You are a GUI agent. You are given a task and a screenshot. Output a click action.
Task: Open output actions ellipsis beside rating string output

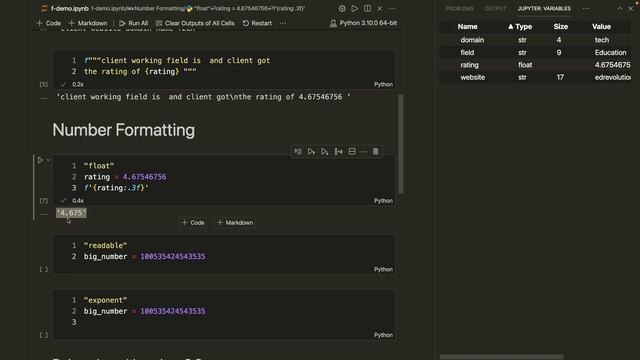44,98
